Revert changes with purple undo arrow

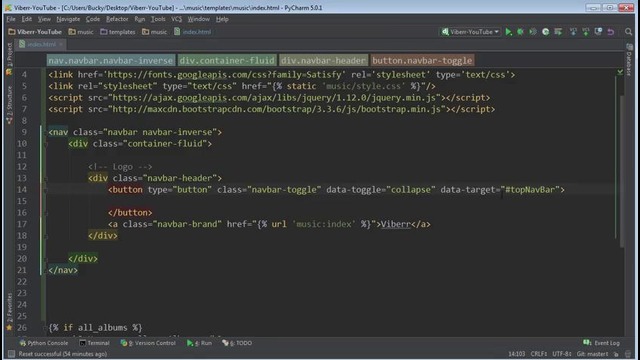[x=611, y=32]
